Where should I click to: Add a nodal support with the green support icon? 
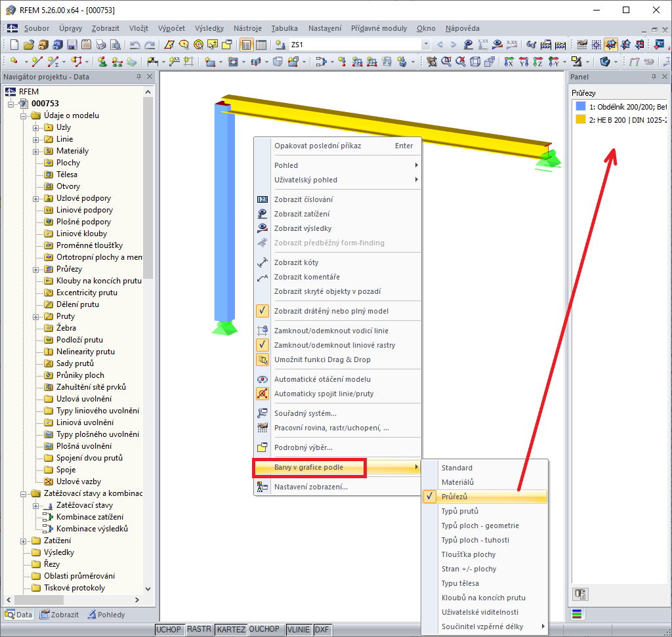tap(102, 62)
